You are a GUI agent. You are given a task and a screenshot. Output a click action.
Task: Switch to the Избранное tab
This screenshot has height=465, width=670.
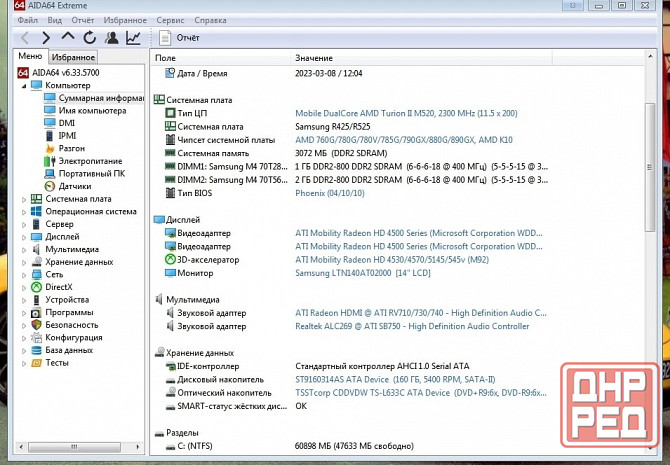tap(73, 58)
